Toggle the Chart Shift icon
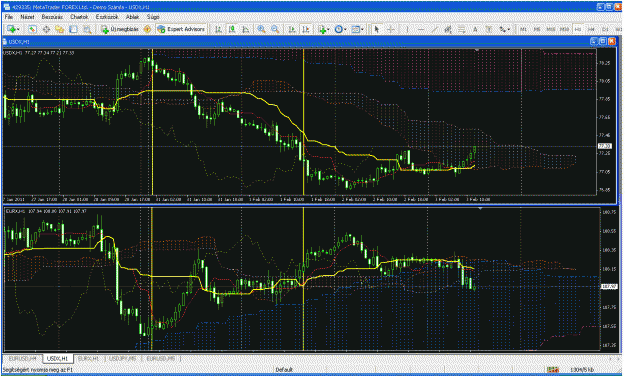The height and width of the screenshot is (376, 625). [306, 29]
